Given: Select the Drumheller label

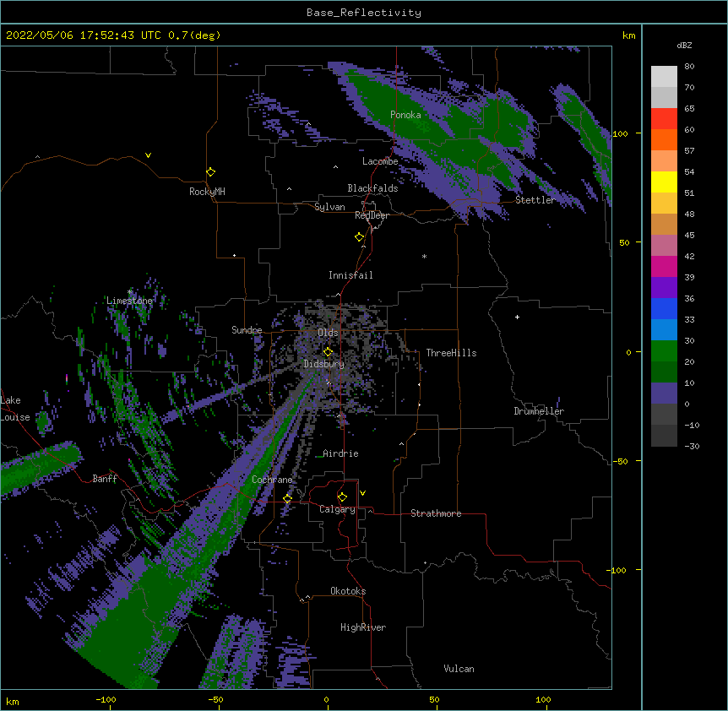Looking at the screenshot, I should [x=539, y=411].
